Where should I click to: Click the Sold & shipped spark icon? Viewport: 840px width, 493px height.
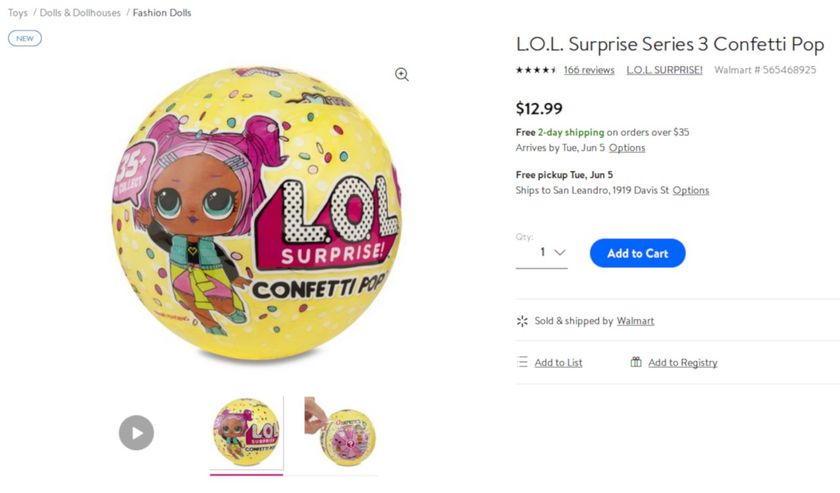click(522, 321)
